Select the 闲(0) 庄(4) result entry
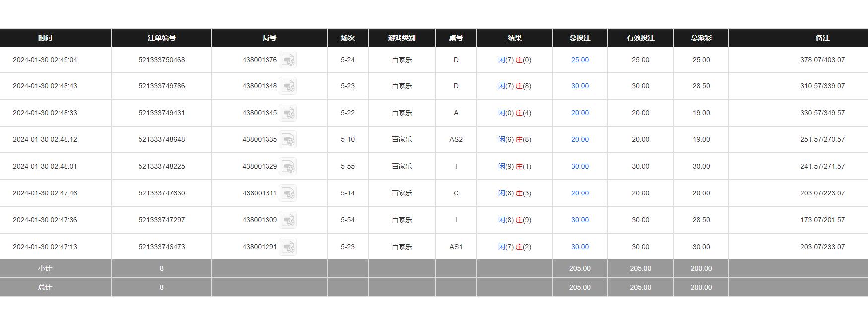This screenshot has width=868, height=320. pos(514,113)
